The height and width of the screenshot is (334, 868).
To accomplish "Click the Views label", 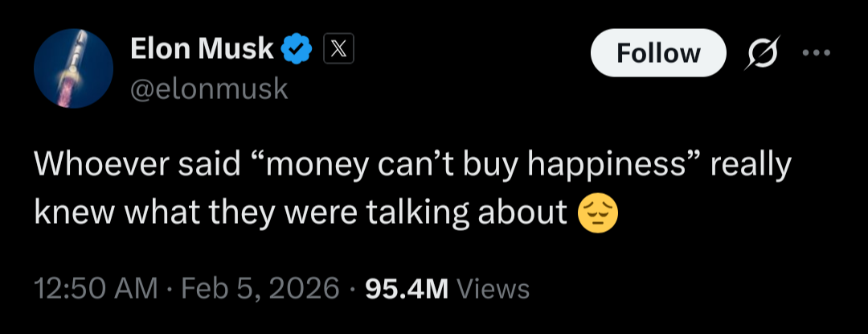I will coord(492,288).
